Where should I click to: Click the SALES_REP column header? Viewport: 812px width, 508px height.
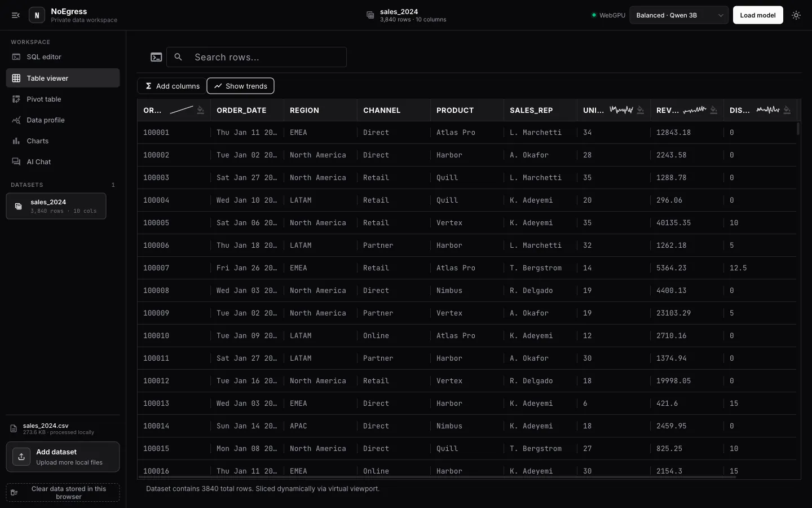coord(540,110)
